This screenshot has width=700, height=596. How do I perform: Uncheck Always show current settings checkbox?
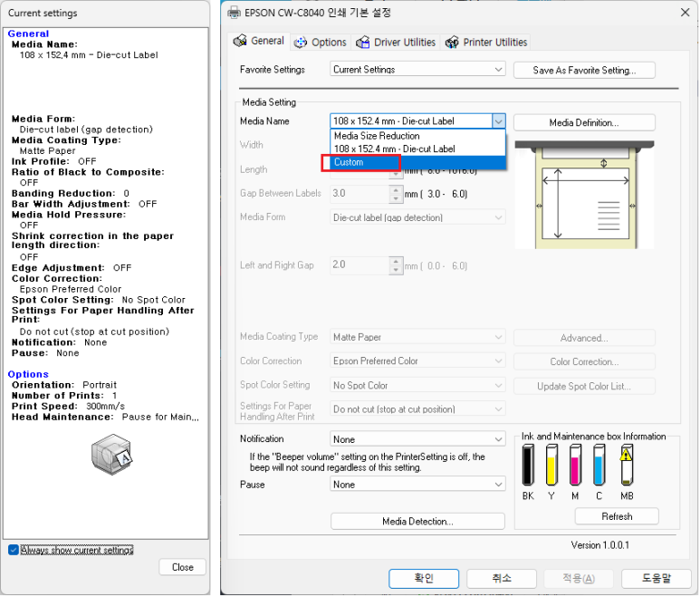[x=14, y=550]
